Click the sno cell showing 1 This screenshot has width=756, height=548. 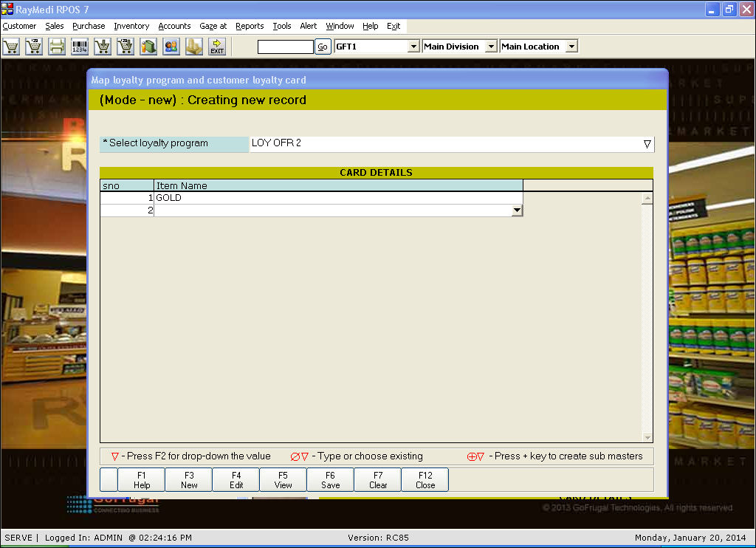127,198
